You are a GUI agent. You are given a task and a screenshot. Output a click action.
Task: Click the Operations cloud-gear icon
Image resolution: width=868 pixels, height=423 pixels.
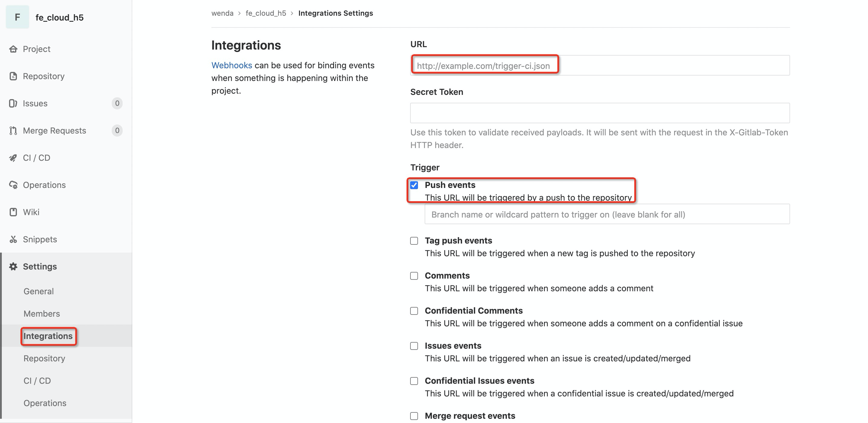(13, 185)
